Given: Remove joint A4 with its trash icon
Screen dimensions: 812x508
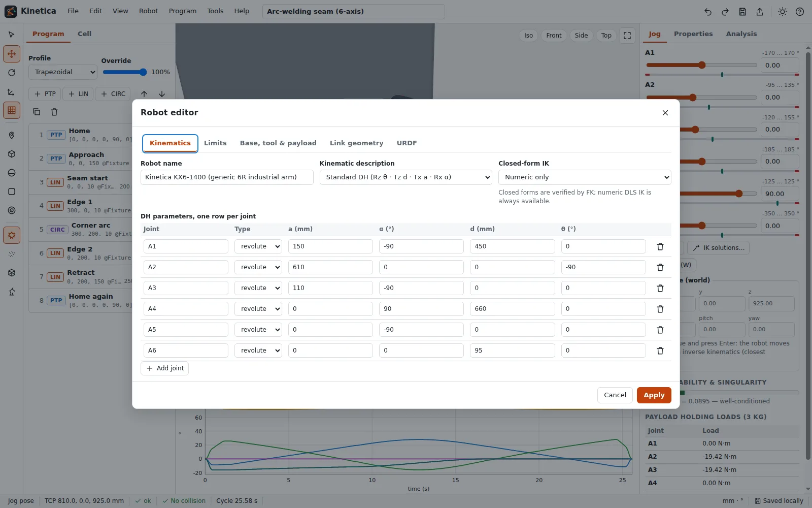Looking at the screenshot, I should (660, 309).
